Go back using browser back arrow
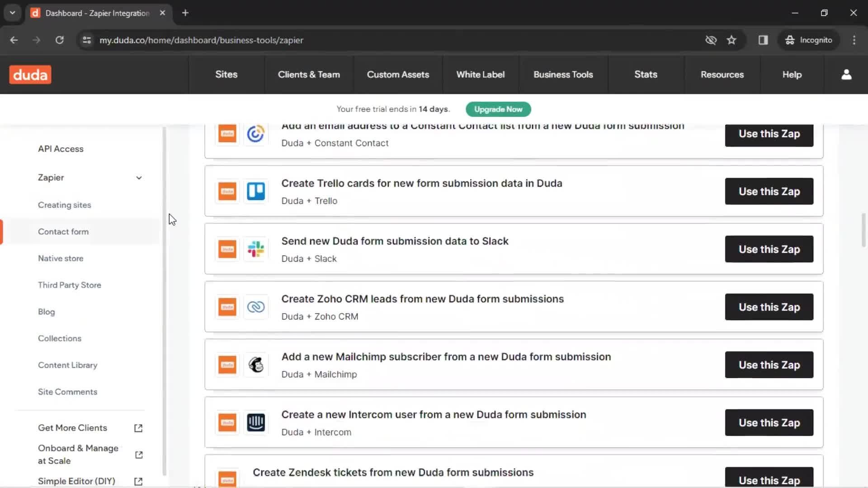Image resolution: width=868 pixels, height=488 pixels. [x=14, y=40]
